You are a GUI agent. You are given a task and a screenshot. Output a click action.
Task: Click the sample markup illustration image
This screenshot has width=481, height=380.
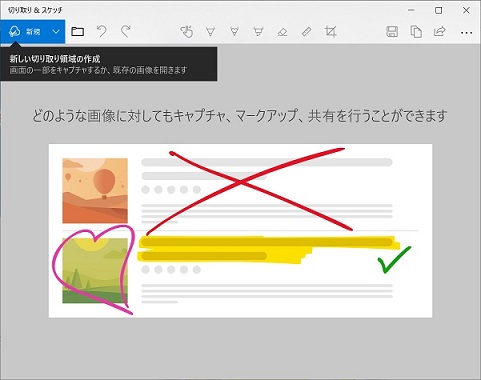[x=240, y=231]
